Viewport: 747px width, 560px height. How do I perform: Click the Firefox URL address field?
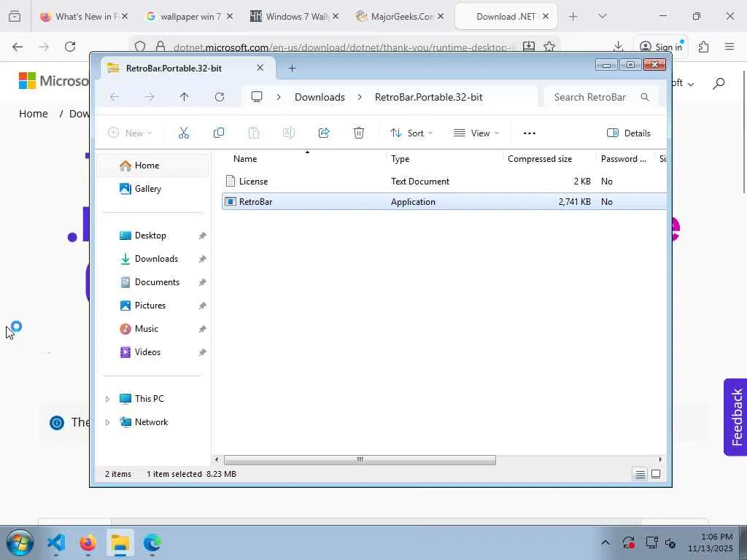point(344,47)
